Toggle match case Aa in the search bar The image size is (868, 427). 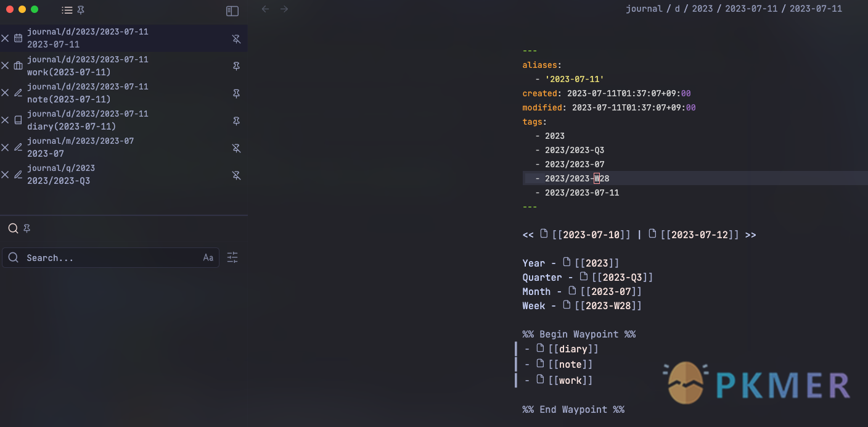pyautogui.click(x=208, y=257)
